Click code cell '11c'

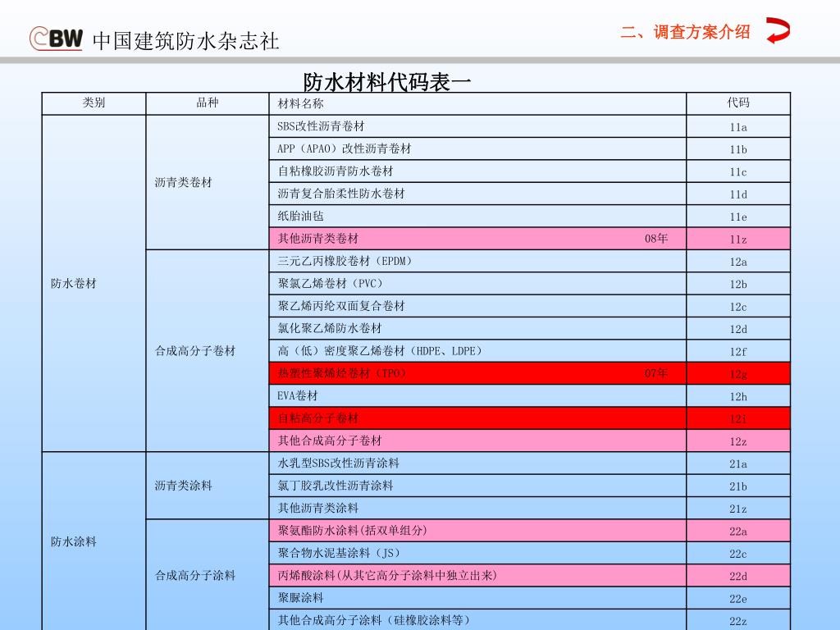[x=738, y=171]
